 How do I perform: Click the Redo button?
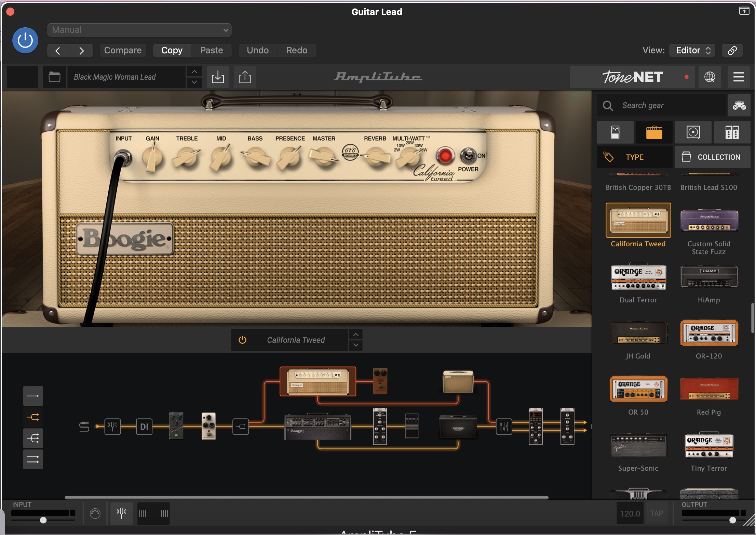[297, 50]
